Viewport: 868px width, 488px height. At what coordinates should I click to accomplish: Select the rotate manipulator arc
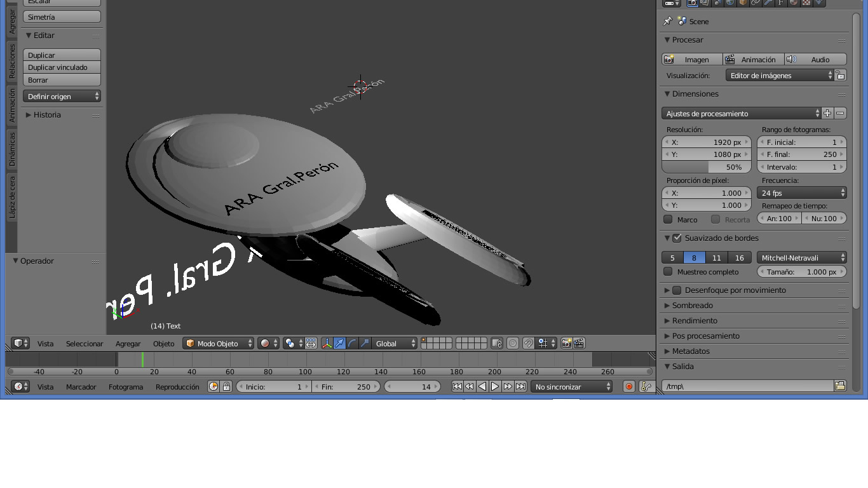click(353, 343)
